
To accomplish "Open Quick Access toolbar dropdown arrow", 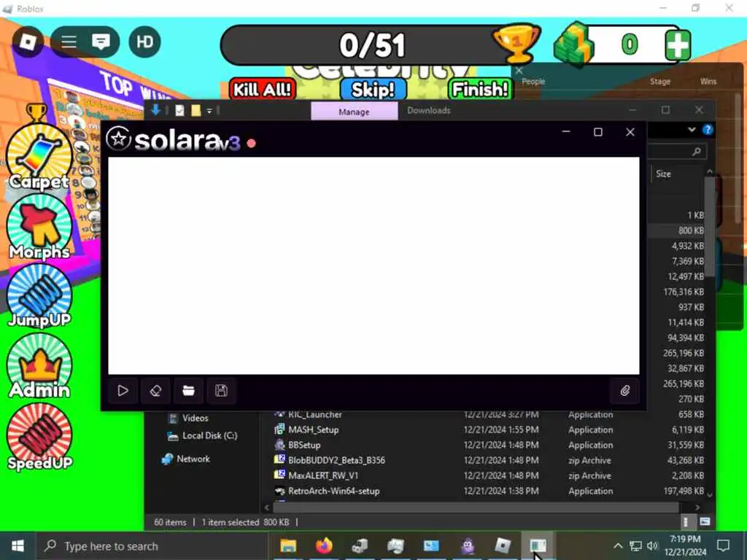I will click(x=209, y=111).
